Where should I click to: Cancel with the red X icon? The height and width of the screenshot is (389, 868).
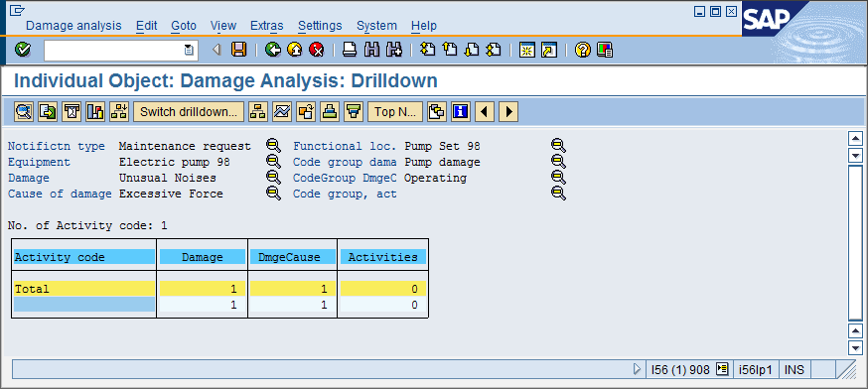tap(316, 50)
